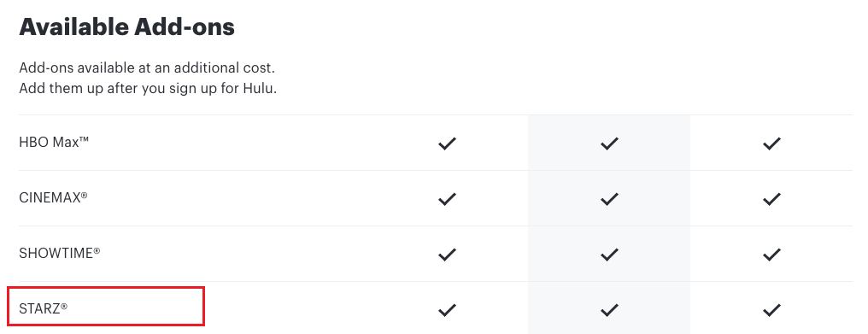Select the CINEMAX checkmark in shaded column
This screenshot has width=868, height=334.
click(x=609, y=199)
